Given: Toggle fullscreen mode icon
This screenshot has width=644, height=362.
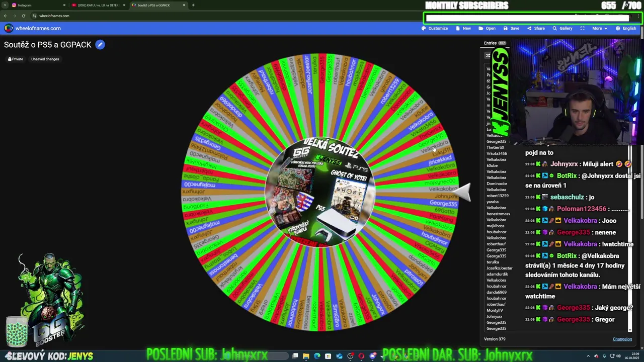Looking at the screenshot, I should coord(582,28).
